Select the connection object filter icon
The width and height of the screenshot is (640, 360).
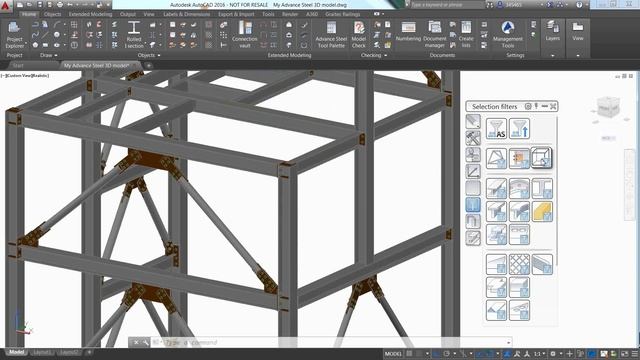pyautogui.click(x=519, y=158)
